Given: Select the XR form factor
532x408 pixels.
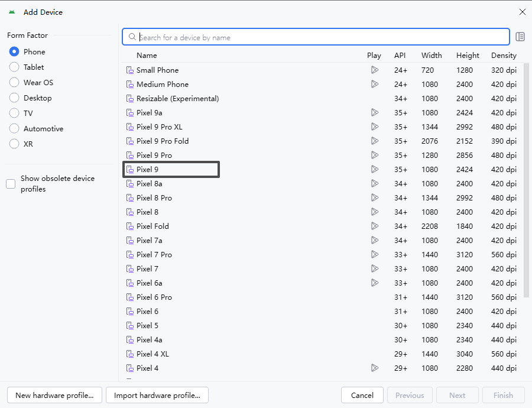Looking at the screenshot, I should point(14,144).
